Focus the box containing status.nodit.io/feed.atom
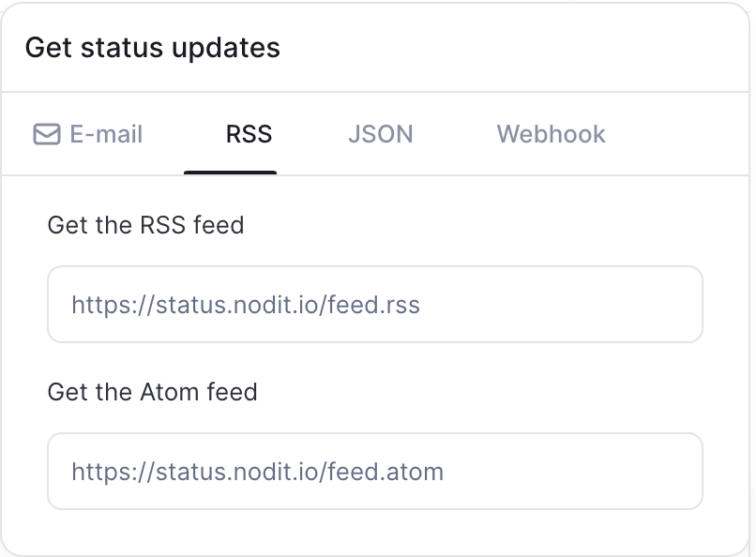 coord(375,472)
